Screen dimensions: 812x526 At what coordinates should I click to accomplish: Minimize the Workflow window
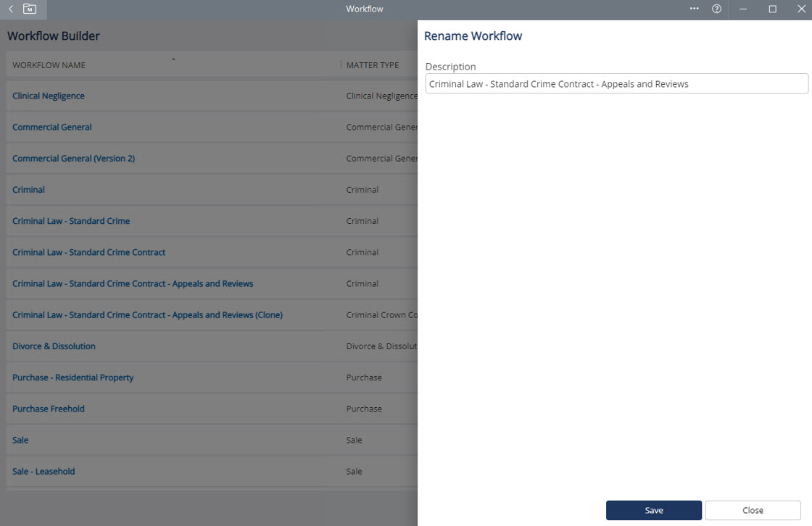coord(745,9)
